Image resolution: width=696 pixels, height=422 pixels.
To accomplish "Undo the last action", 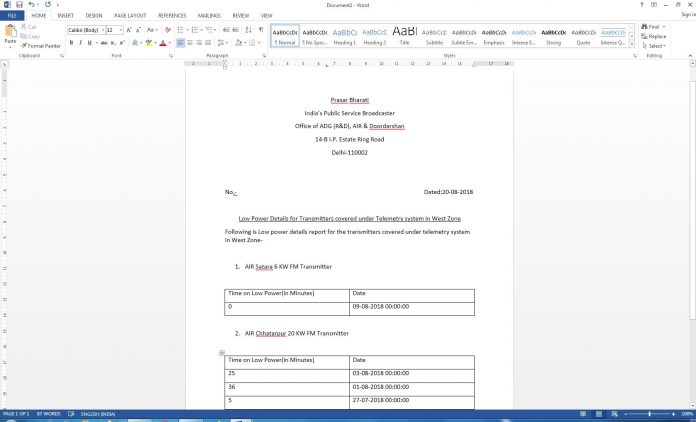I will pos(31,4).
